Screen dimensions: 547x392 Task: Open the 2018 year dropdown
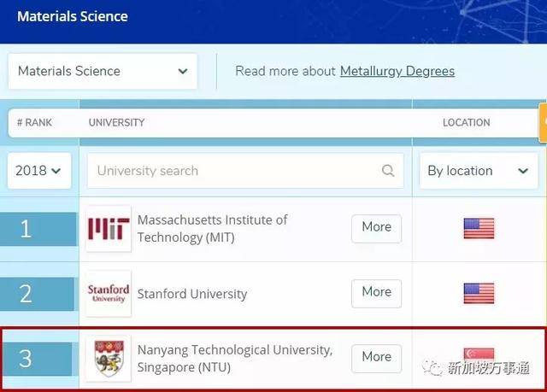tap(38, 171)
